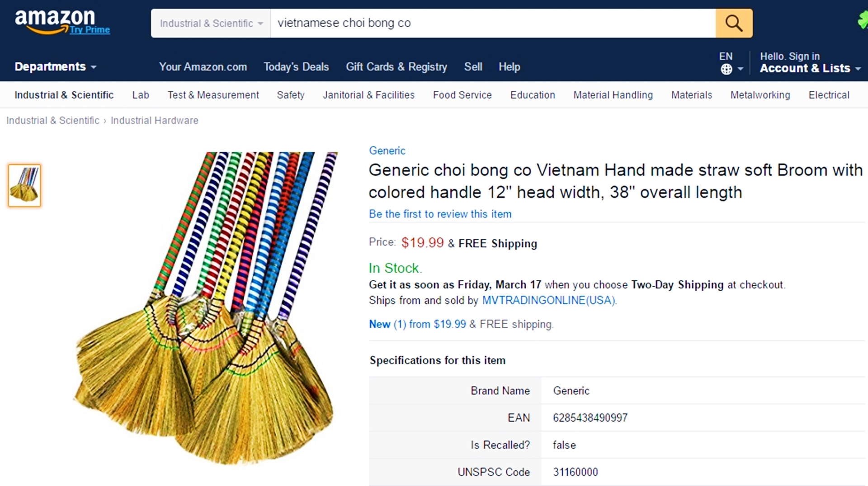Switch to the Janitorial & Facilities tab
The image size is (868, 486).
(369, 95)
